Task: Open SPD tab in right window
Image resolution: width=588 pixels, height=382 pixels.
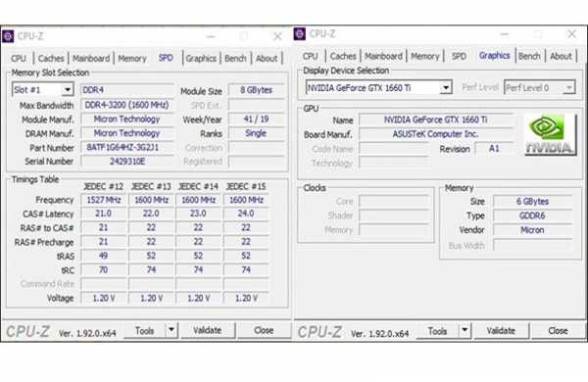Action: click(x=459, y=57)
